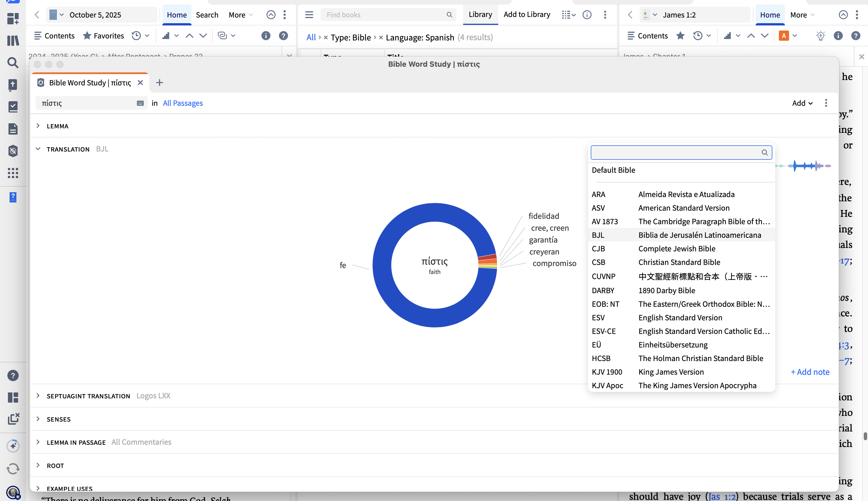Click the Search magnifier in left sidebar
This screenshot has width=868, height=501.
[13, 63]
